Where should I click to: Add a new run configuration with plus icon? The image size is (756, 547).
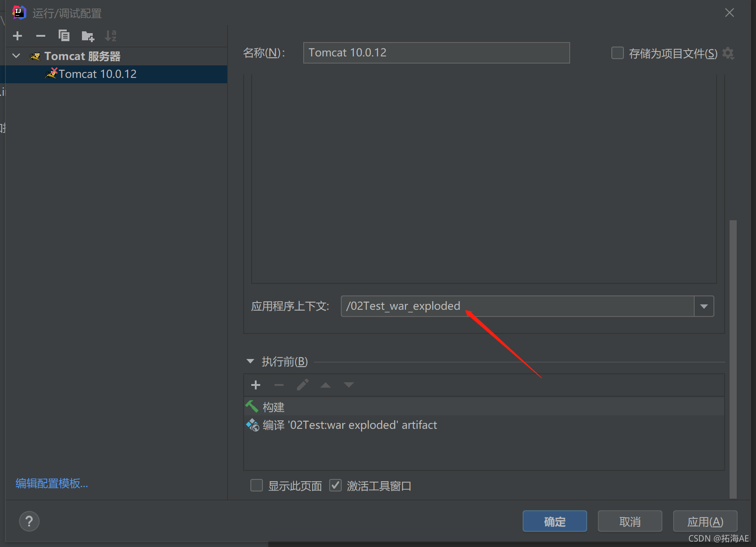point(17,36)
